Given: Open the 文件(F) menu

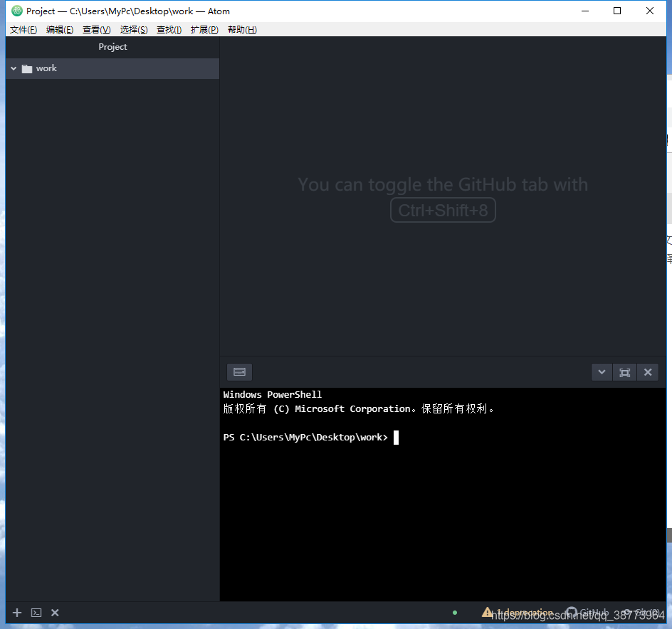Looking at the screenshot, I should click(23, 30).
